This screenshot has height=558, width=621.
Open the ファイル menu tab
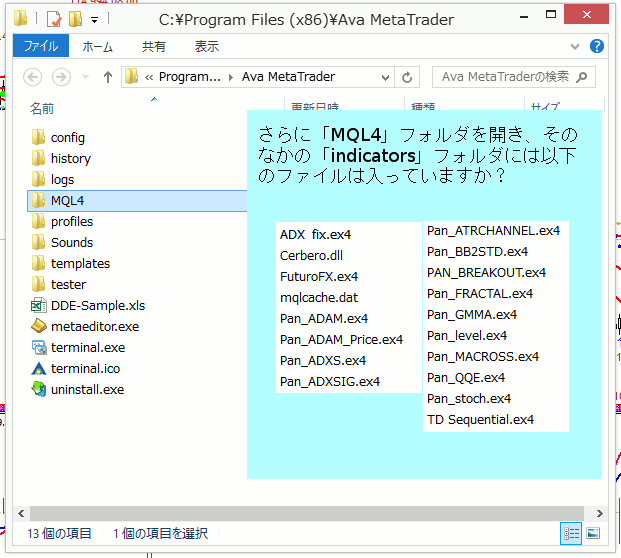coord(40,46)
